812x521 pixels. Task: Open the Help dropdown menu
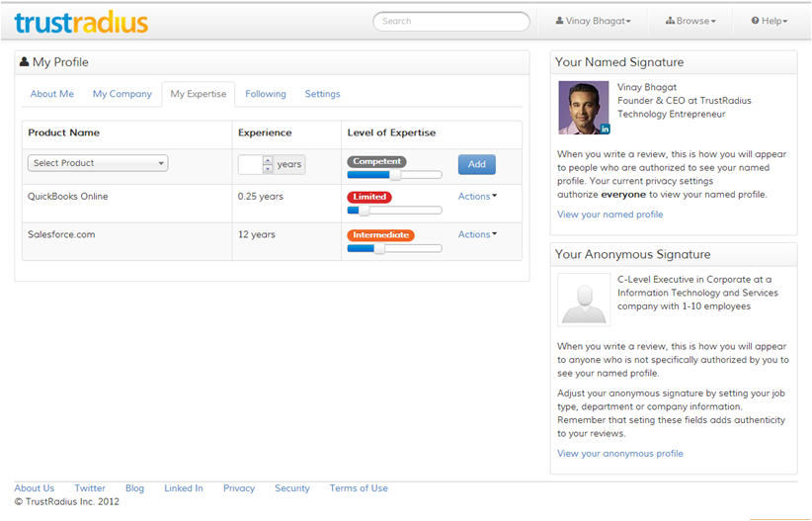tap(769, 21)
